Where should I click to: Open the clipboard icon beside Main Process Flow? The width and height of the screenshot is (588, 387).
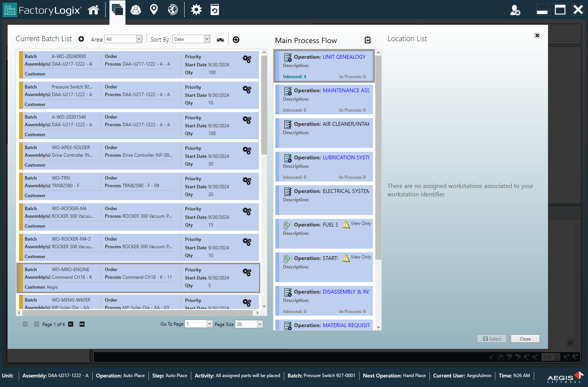tap(367, 40)
